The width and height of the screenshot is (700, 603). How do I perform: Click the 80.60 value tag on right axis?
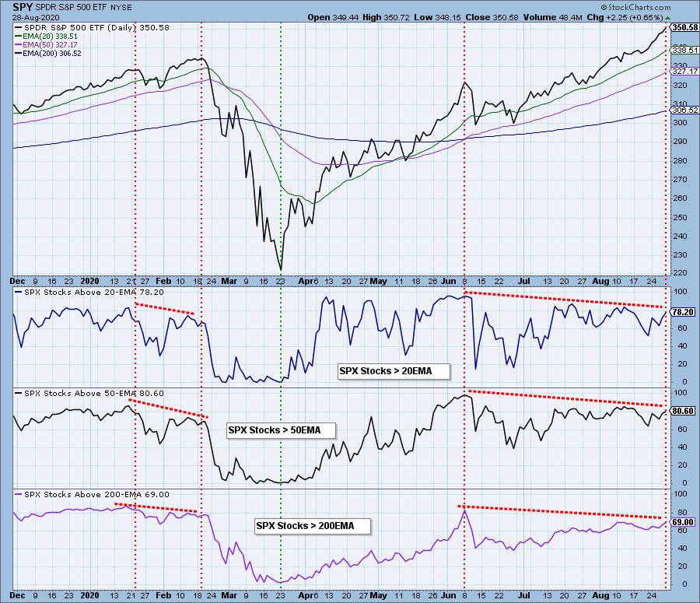click(x=683, y=411)
